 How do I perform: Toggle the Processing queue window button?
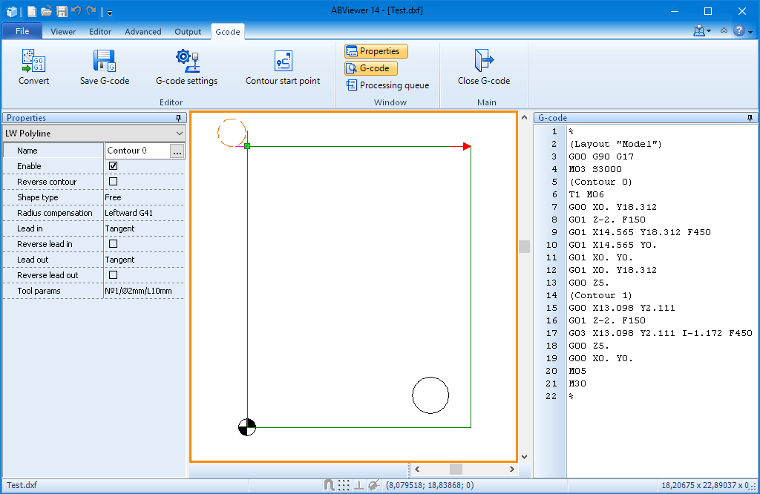388,86
